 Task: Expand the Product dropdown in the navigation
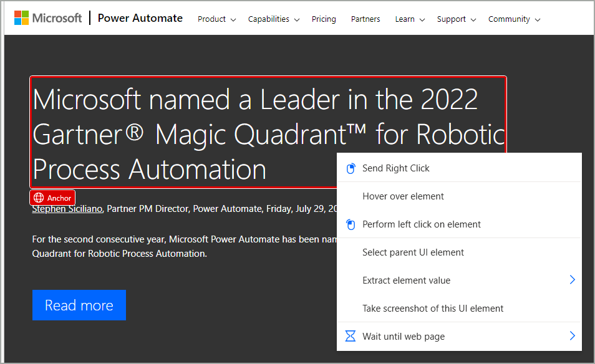[216, 19]
